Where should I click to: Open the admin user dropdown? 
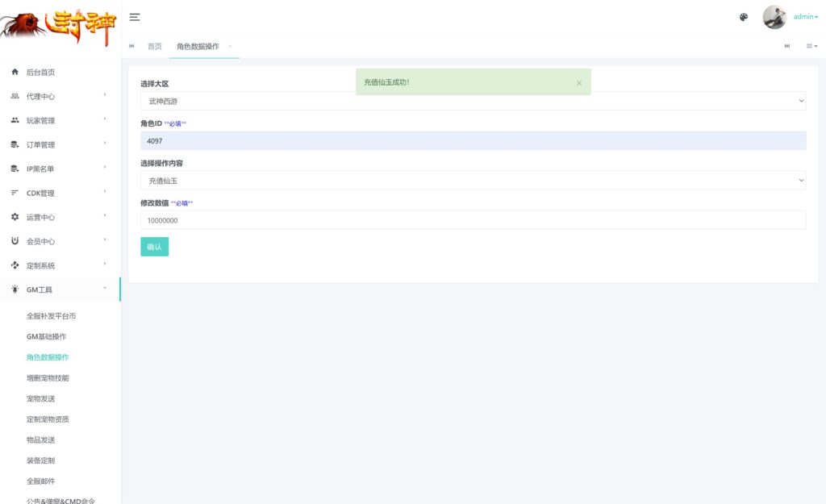[x=805, y=17]
